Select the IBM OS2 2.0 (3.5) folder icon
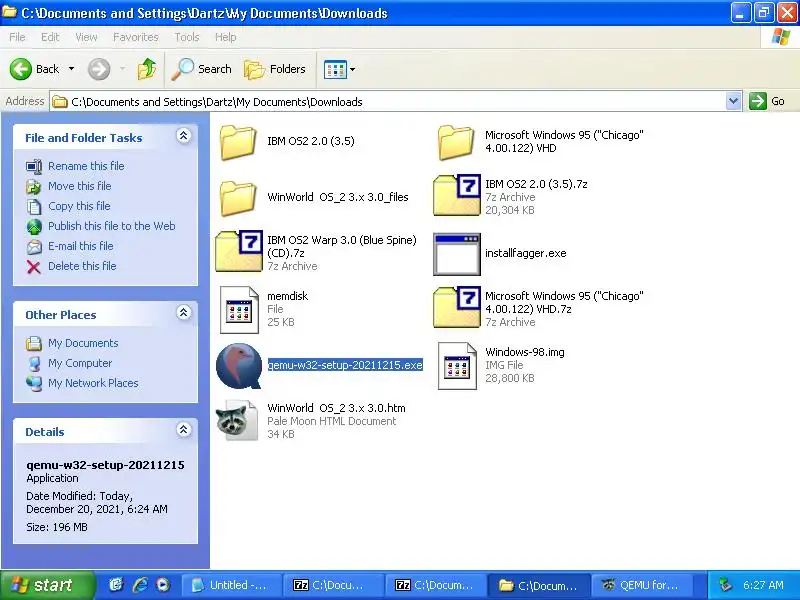Screen dimensions: 800x600 [238, 142]
